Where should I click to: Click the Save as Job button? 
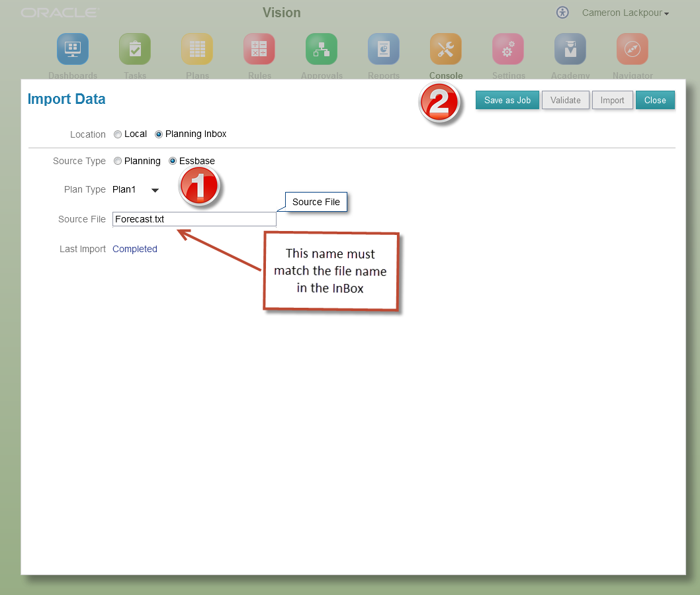(507, 100)
